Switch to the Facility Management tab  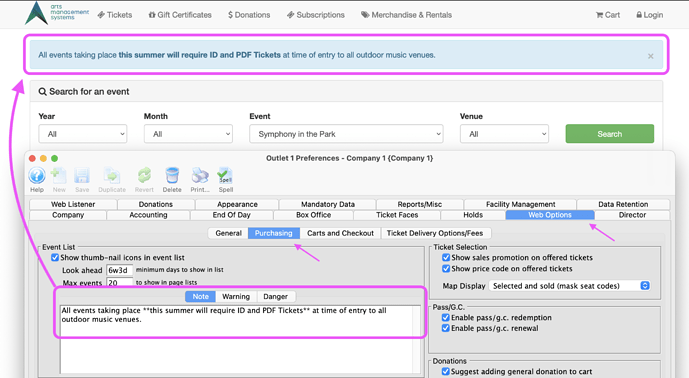520,204
